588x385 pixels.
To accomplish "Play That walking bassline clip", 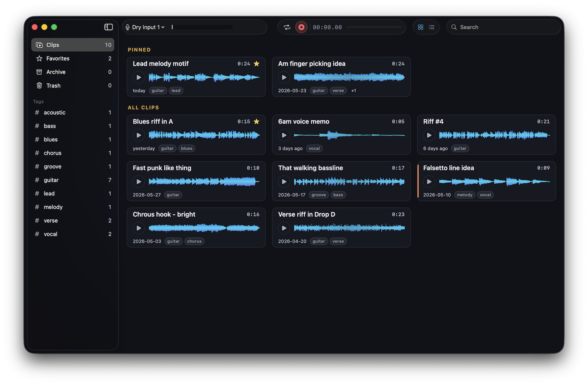I will tap(284, 181).
